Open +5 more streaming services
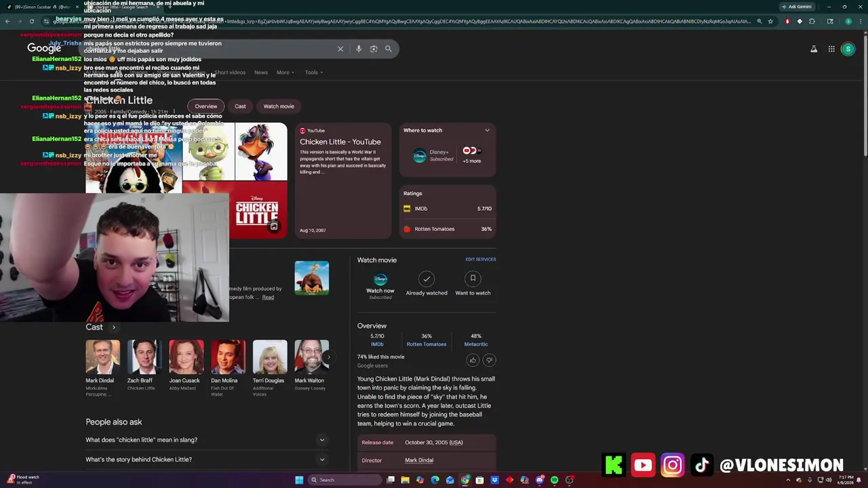This screenshot has height=488, width=868. pos(472,155)
